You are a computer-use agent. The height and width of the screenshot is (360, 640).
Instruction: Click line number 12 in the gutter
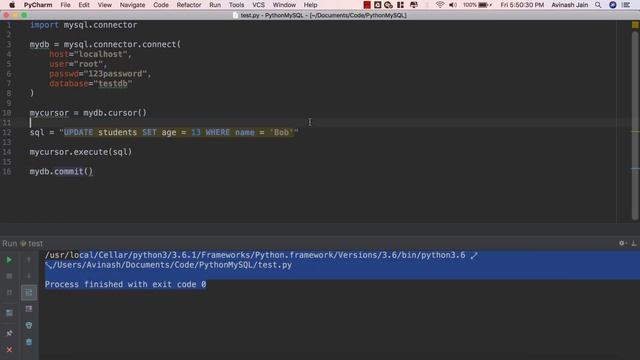pyautogui.click(x=7, y=132)
